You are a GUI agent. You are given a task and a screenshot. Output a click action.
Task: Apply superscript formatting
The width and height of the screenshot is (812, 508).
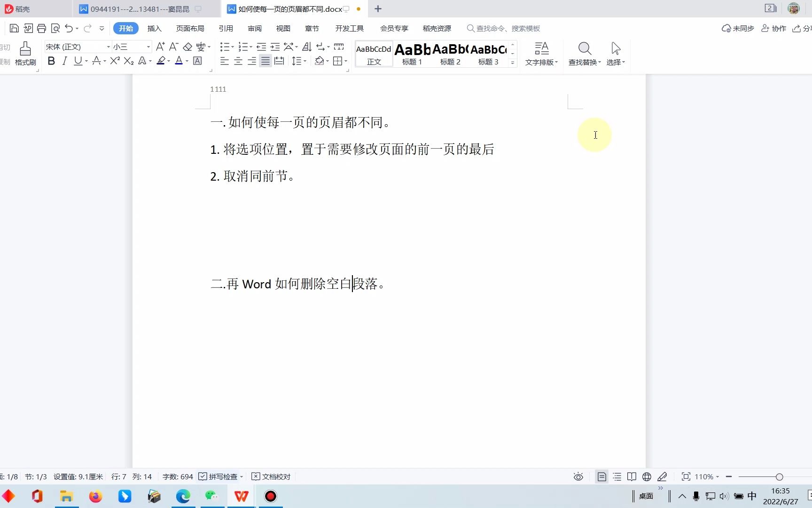pos(114,61)
